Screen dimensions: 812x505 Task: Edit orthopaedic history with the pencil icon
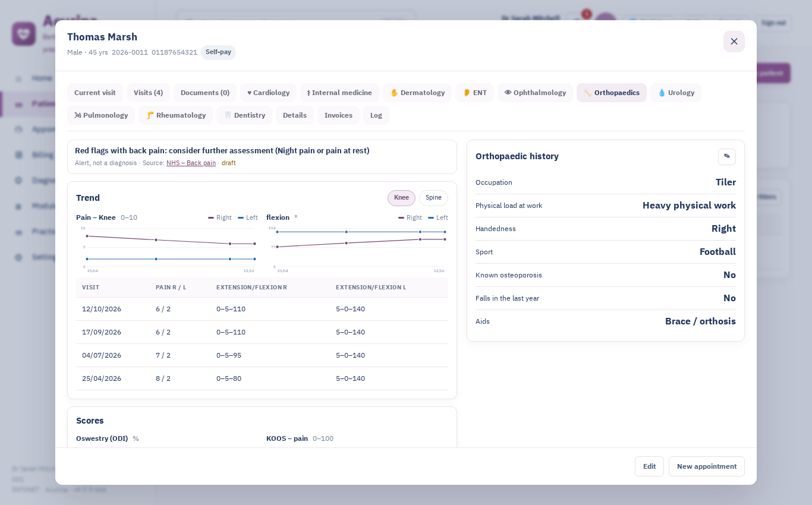pos(726,156)
